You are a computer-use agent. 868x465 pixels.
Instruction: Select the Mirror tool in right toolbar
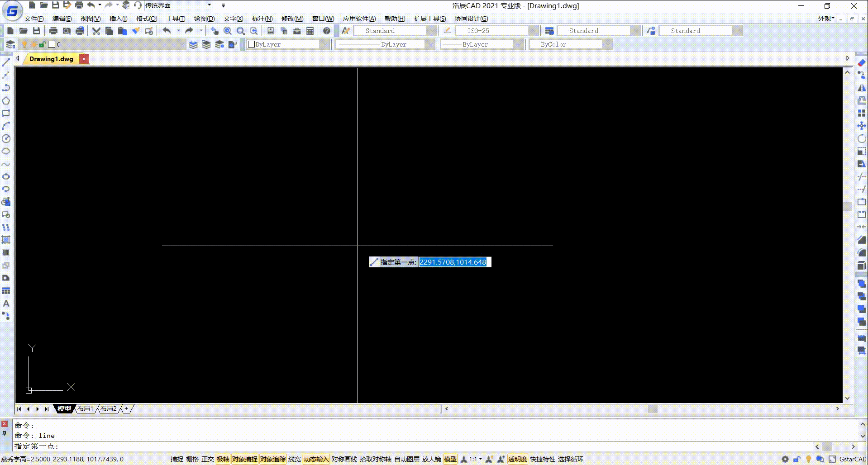click(862, 88)
